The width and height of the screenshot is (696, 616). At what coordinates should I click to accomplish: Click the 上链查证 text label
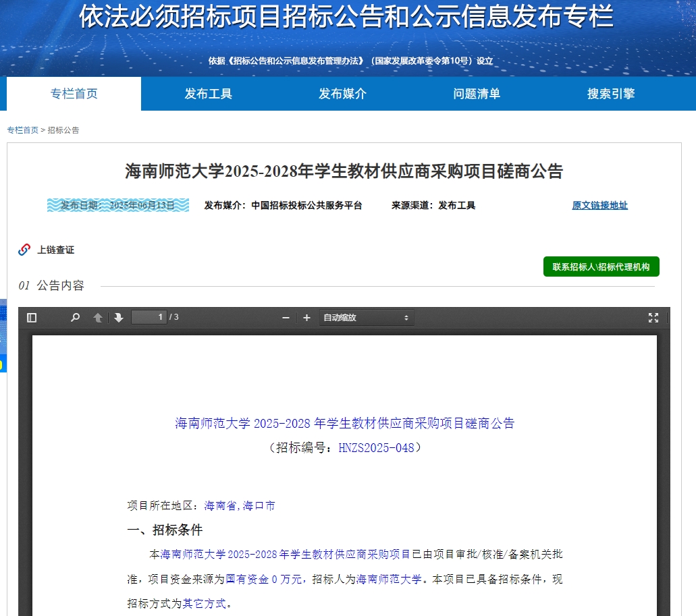point(55,250)
